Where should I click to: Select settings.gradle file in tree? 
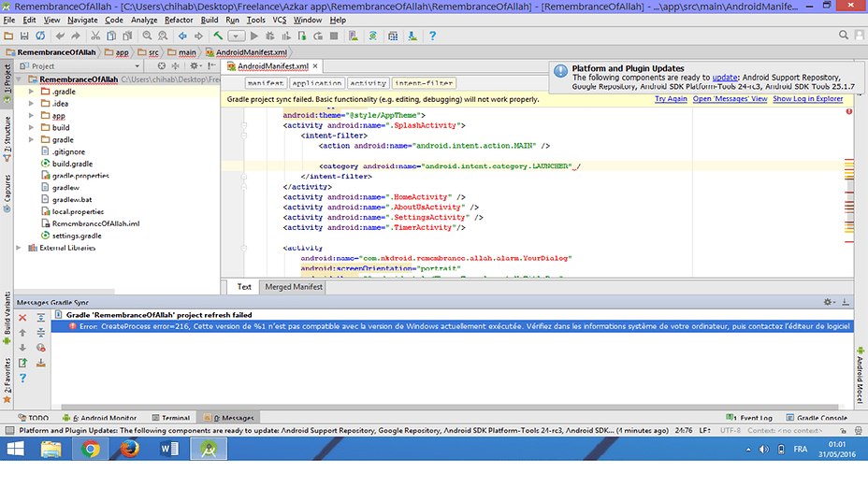click(77, 236)
